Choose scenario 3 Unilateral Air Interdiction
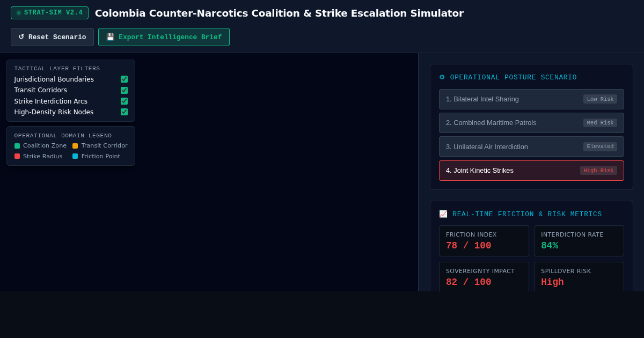This screenshot has width=644, height=338. click(x=531, y=146)
